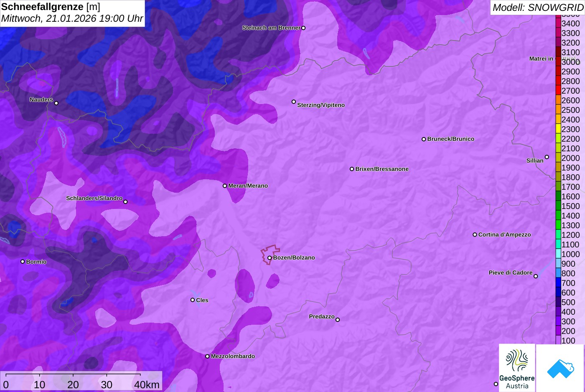Click the Meran/Merano location marker
The height and width of the screenshot is (392, 585).
click(x=225, y=186)
